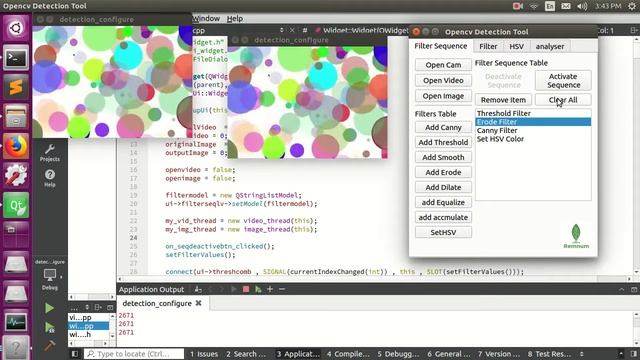640x360 pixels.
Task: Switch to the Filter tab
Action: [488, 47]
